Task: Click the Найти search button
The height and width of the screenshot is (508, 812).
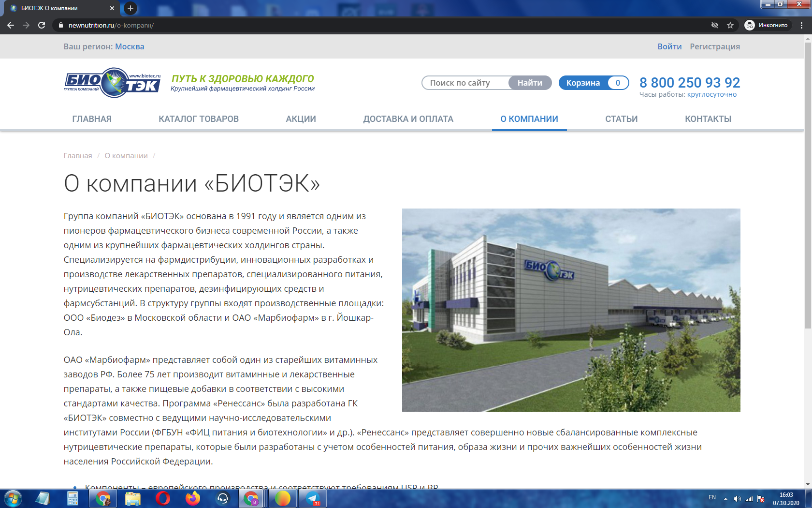Action: tap(530, 83)
